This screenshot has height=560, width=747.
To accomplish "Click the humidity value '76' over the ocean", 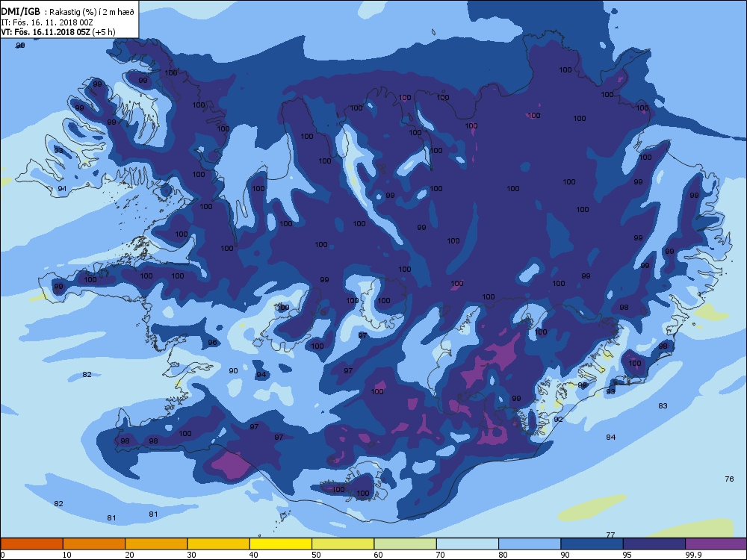I will coord(729,479).
